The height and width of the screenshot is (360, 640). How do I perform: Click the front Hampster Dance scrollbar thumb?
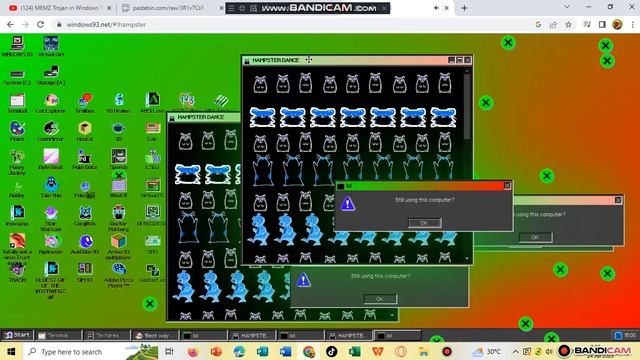tap(467, 107)
